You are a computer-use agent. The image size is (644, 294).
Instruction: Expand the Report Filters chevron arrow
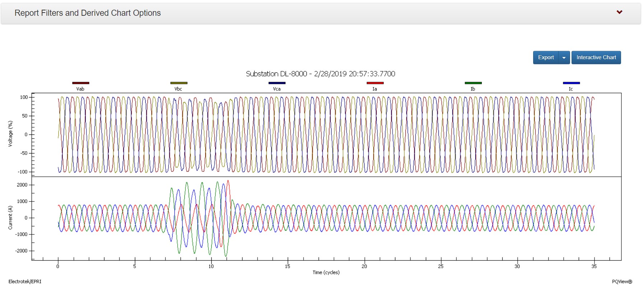pos(619,12)
